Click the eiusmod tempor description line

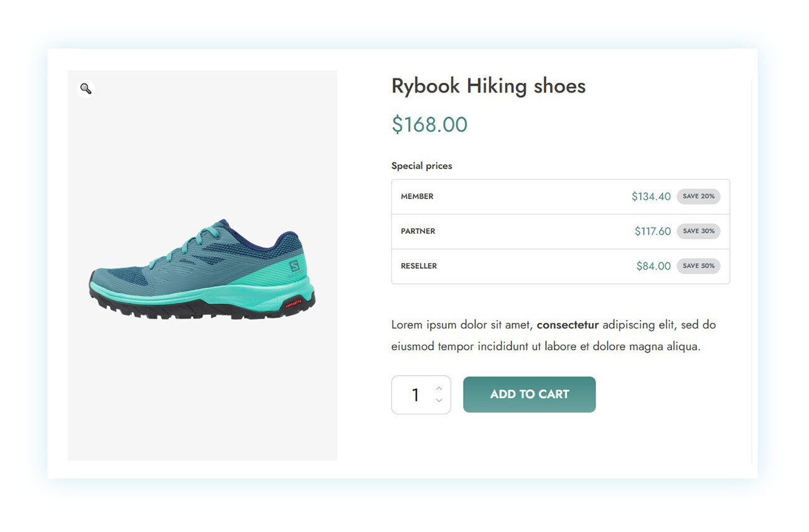tap(545, 347)
